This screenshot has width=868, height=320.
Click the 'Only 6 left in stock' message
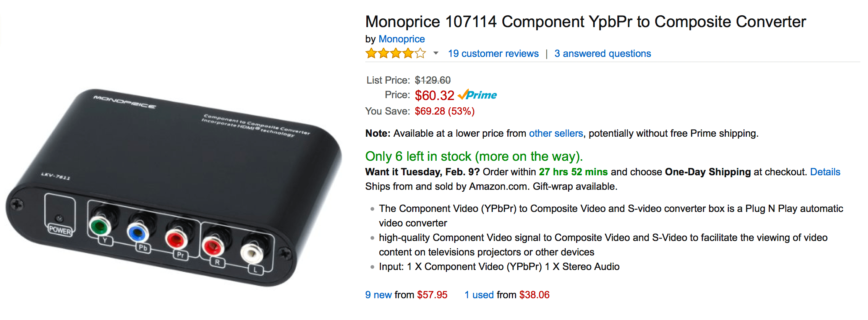click(474, 156)
